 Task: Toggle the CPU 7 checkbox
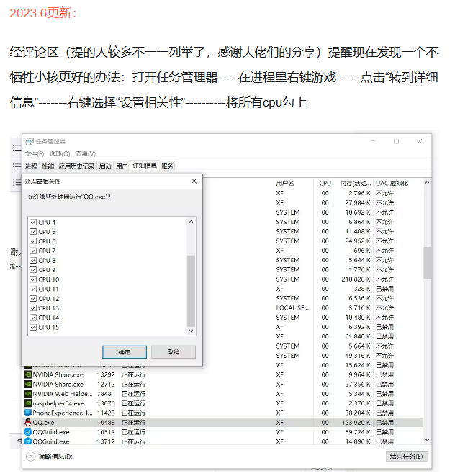(33, 251)
